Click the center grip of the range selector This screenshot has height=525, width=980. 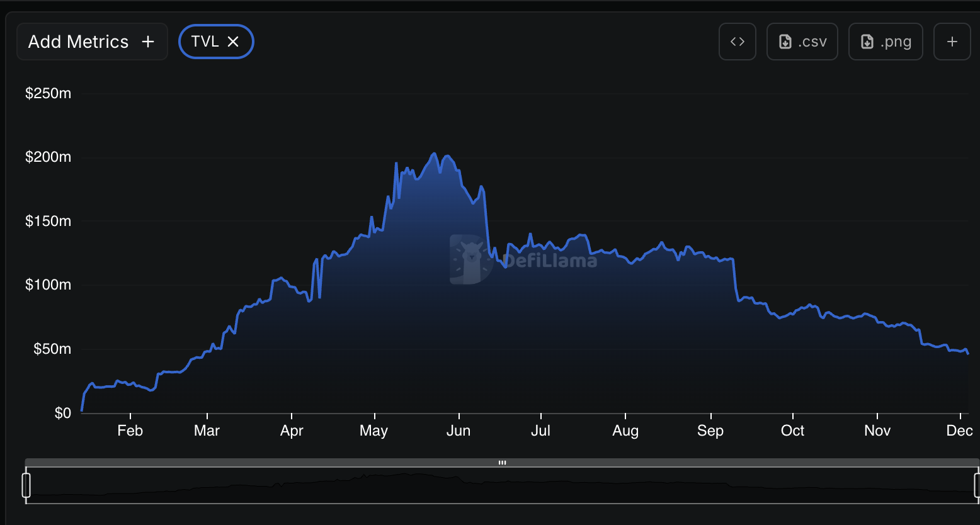(502, 462)
